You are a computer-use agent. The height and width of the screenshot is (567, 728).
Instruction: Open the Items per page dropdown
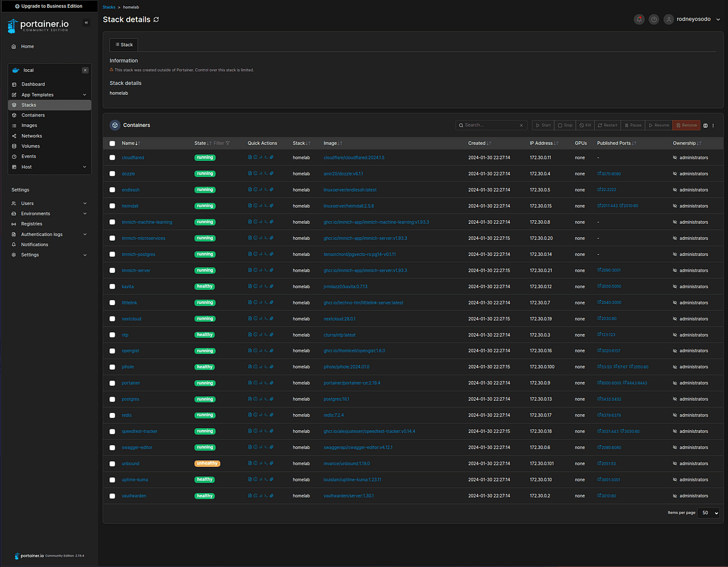(708, 512)
